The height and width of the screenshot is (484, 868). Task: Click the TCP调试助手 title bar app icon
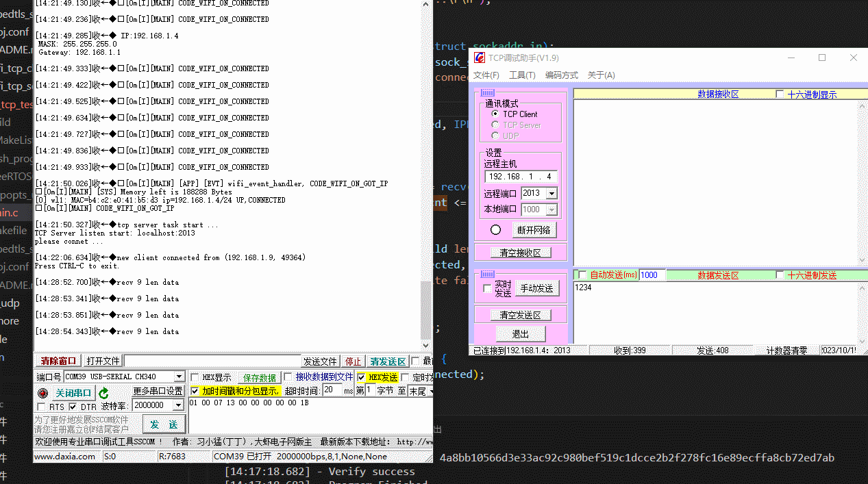pyautogui.click(x=480, y=58)
